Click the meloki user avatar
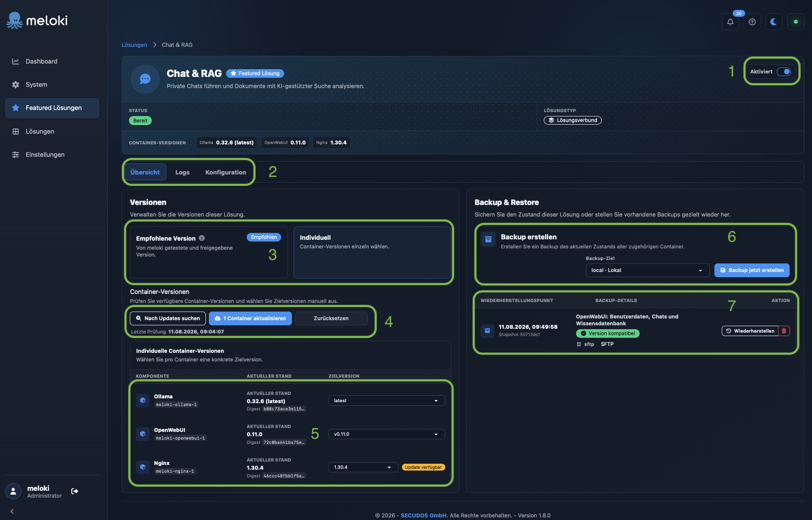 pyautogui.click(x=13, y=491)
